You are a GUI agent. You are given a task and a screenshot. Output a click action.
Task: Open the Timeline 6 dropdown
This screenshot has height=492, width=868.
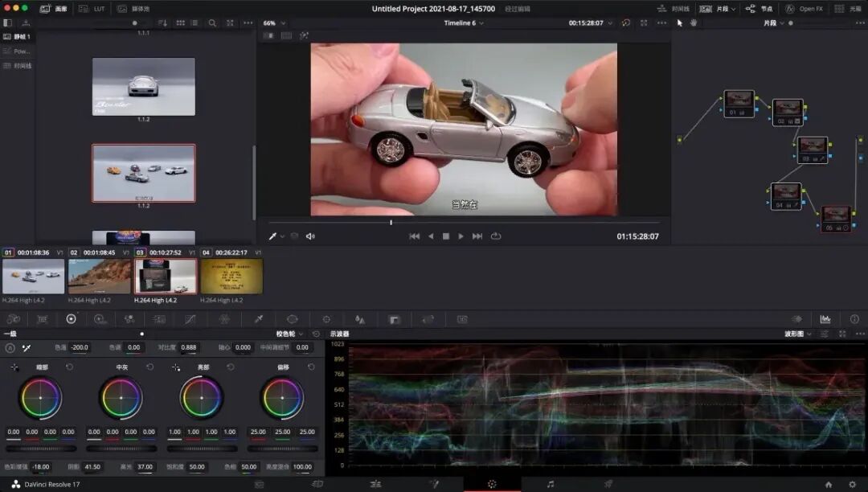pos(464,23)
